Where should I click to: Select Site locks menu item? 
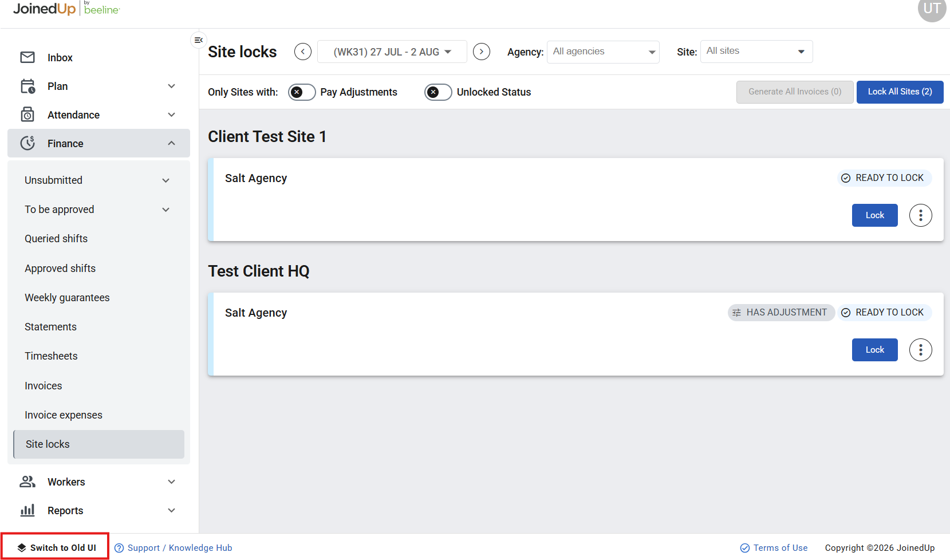click(98, 444)
